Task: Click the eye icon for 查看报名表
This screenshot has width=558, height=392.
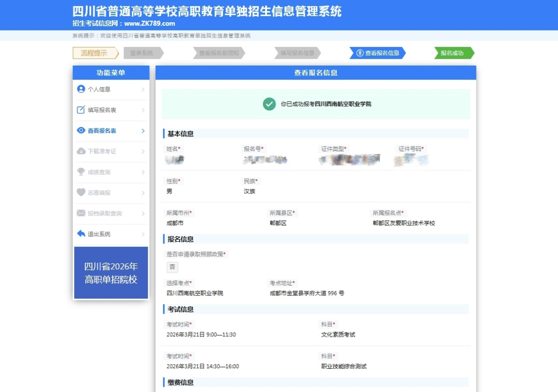Action: pyautogui.click(x=81, y=131)
